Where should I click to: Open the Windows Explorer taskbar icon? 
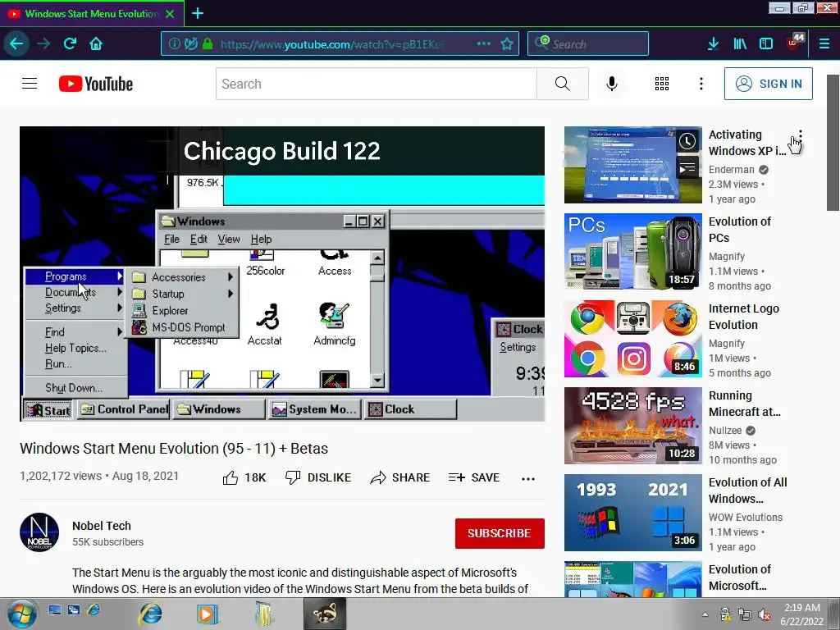pos(263,614)
